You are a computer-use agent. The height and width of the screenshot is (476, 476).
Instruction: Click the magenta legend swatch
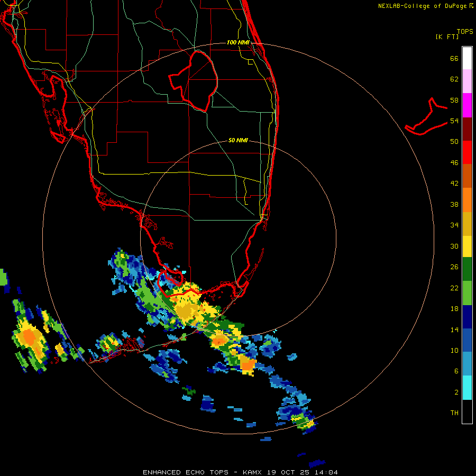467,105
